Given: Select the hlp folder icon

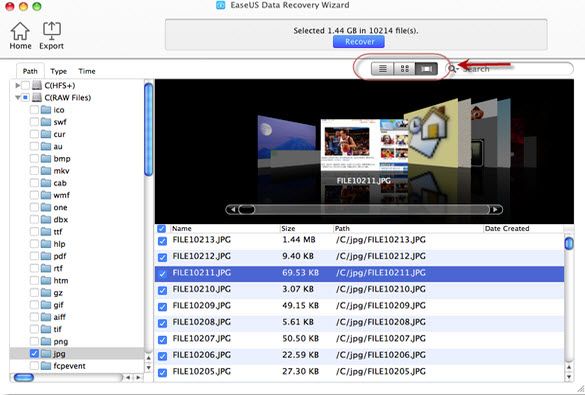Looking at the screenshot, I should pyautogui.click(x=46, y=244).
